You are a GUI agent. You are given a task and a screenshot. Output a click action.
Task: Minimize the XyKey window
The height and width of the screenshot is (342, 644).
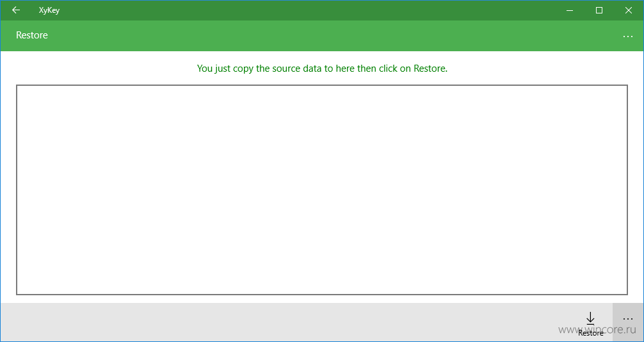point(570,10)
